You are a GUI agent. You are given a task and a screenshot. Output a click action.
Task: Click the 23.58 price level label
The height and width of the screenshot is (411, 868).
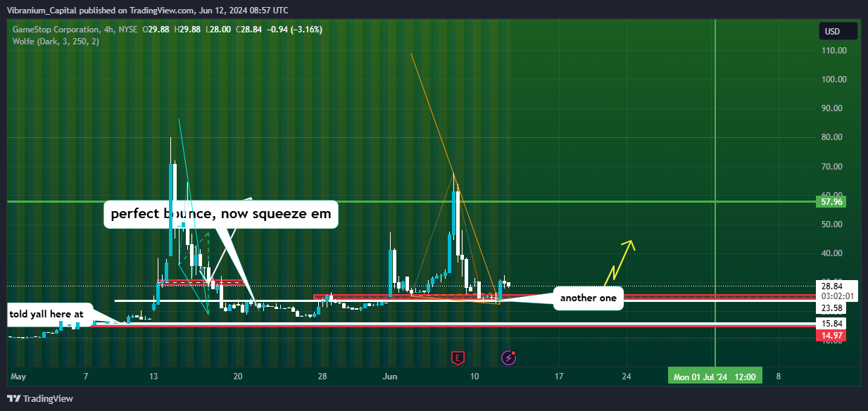831,308
